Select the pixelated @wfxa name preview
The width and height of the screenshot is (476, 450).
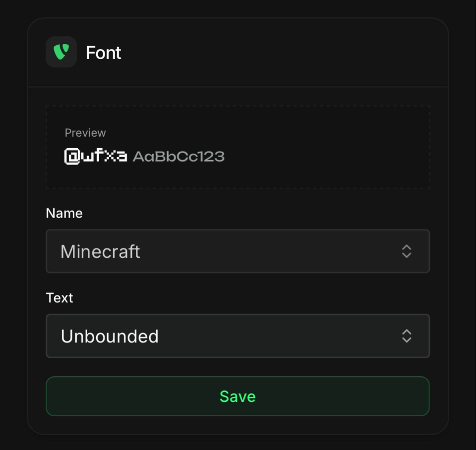(96, 156)
